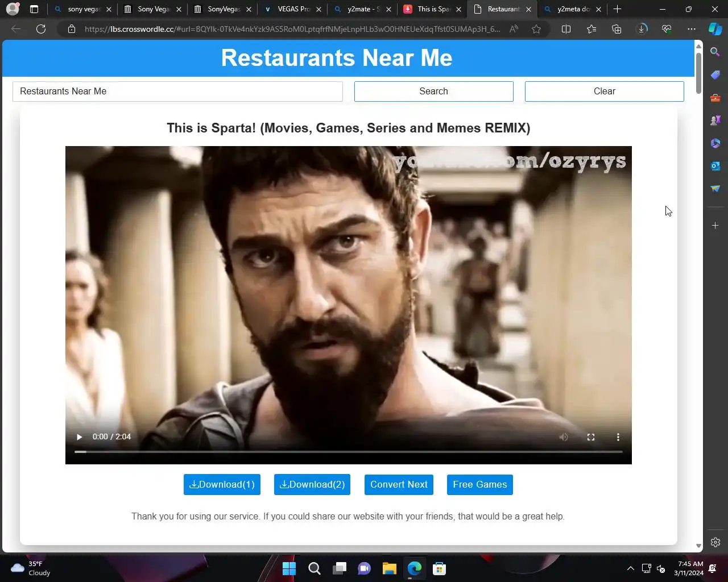This screenshot has height=582, width=728.
Task: Open Microsoft Store from the taskbar
Action: coord(439,568)
